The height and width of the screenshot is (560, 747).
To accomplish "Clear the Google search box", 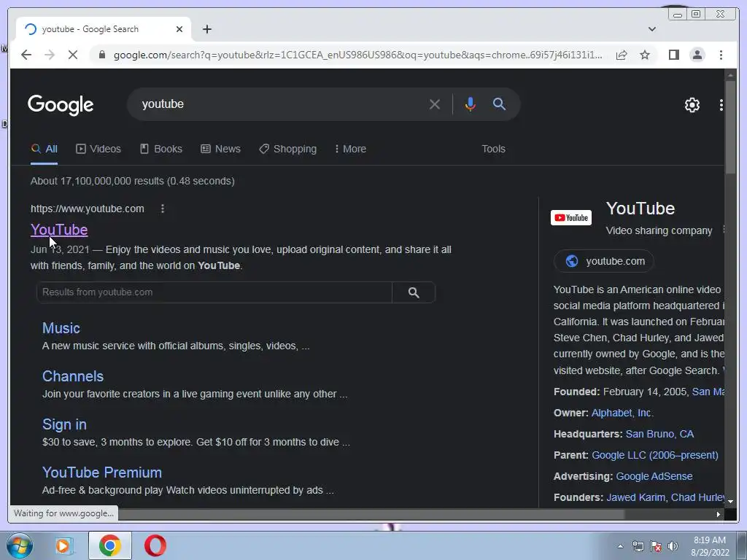I will (x=435, y=104).
